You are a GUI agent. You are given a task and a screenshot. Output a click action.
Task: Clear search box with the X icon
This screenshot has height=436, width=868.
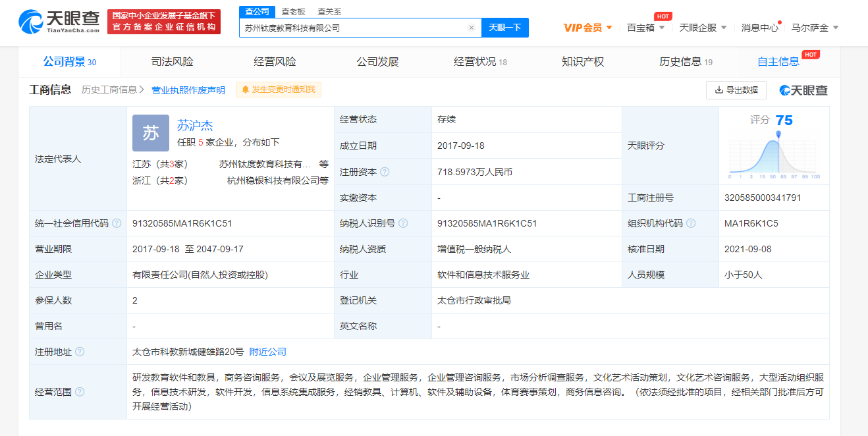(x=472, y=28)
